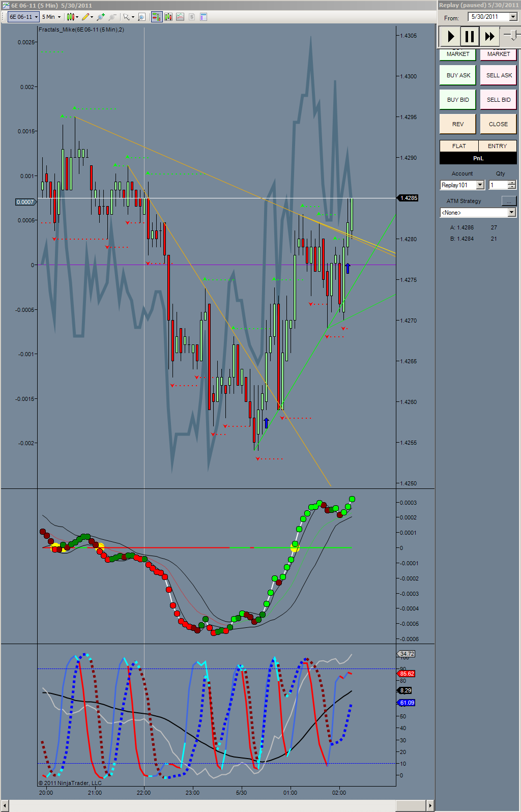The width and height of the screenshot is (521, 812).
Task: Click the Replay (paused) window title
Action: tap(479, 5)
